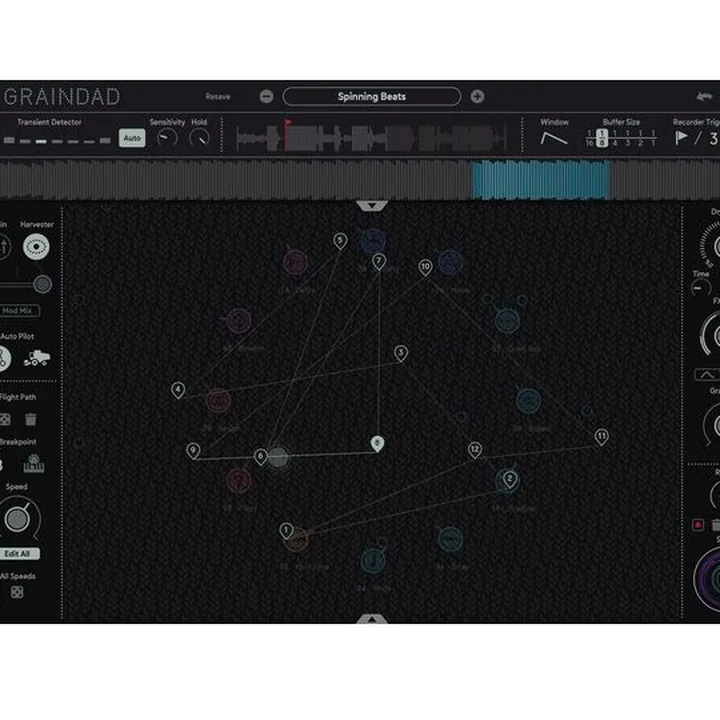Click the Harvester circular icon
This screenshot has width=720, height=720.
coord(36,247)
